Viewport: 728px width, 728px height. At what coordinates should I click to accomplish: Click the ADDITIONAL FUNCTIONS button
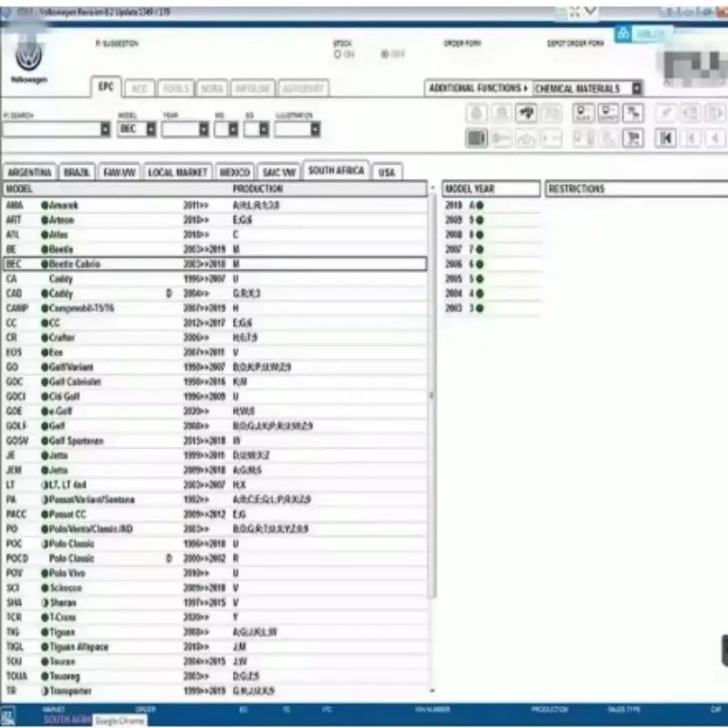pyautogui.click(x=478, y=88)
